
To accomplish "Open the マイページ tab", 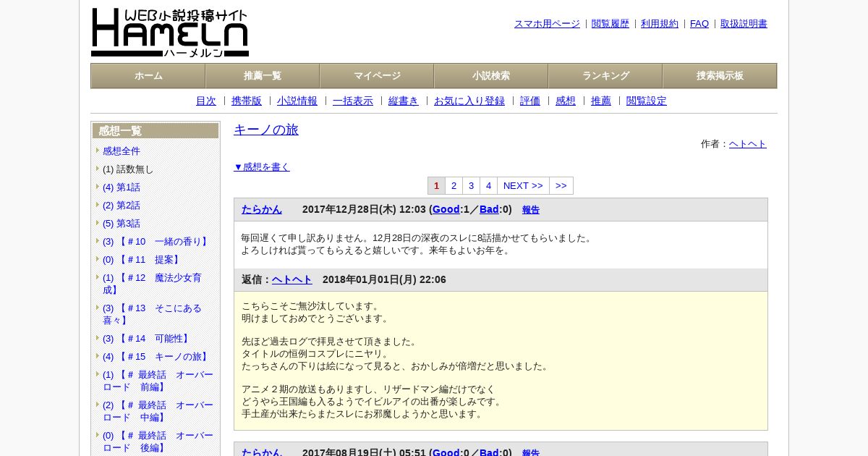I will pos(377,76).
